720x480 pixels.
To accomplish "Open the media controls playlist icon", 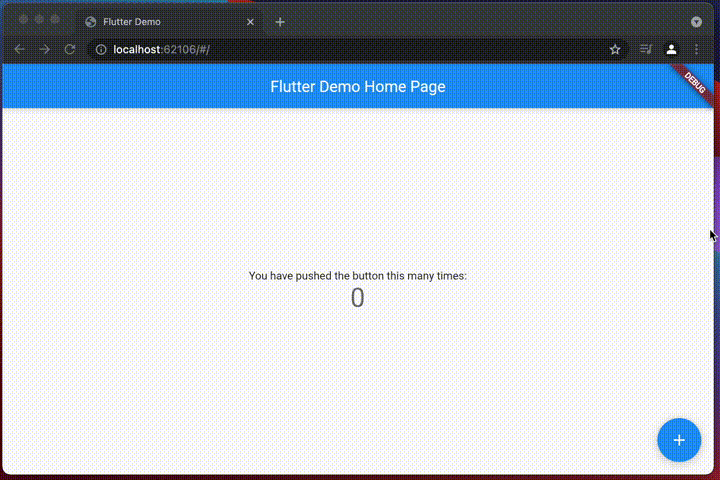I will pyautogui.click(x=646, y=49).
